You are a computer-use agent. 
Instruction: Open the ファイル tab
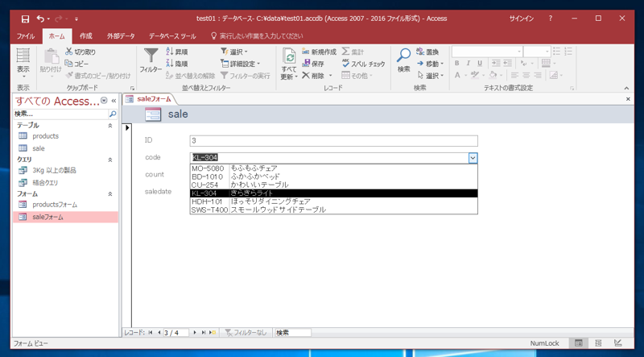coord(26,36)
